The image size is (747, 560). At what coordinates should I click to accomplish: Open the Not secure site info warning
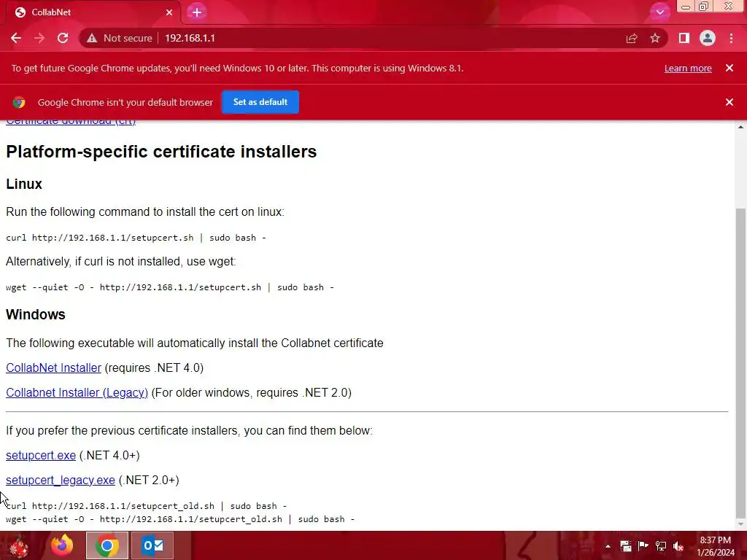[119, 38]
